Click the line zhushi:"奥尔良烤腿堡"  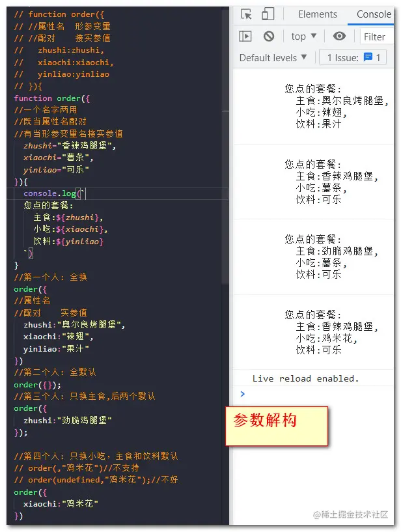(x=74, y=325)
